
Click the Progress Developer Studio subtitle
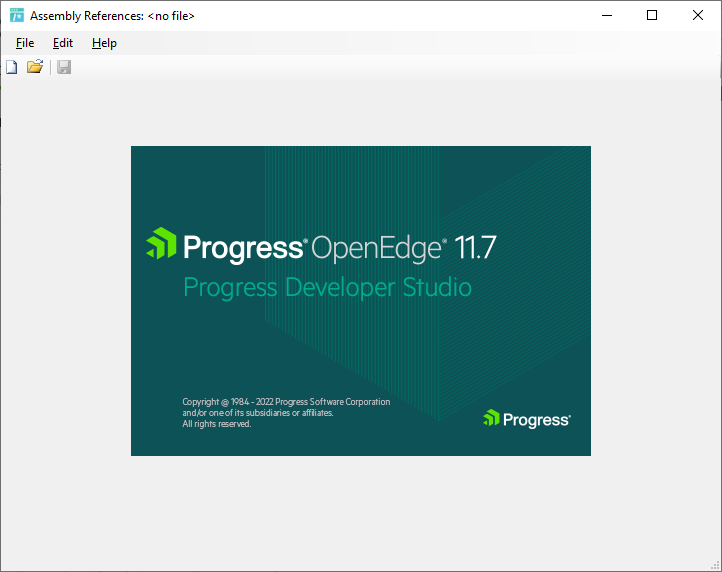(x=327, y=288)
